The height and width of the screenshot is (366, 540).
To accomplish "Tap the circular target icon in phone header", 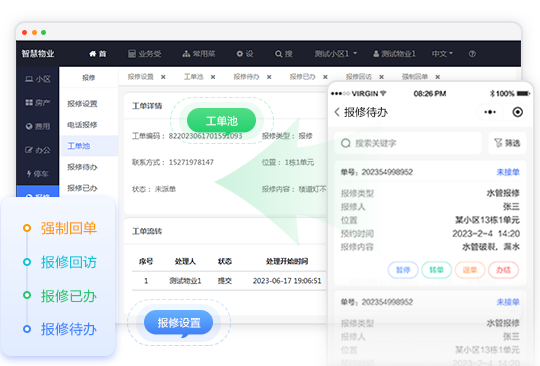I will pos(517,112).
